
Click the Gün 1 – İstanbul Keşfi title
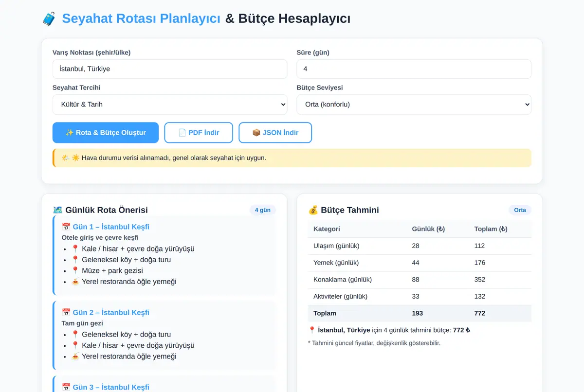tap(111, 227)
